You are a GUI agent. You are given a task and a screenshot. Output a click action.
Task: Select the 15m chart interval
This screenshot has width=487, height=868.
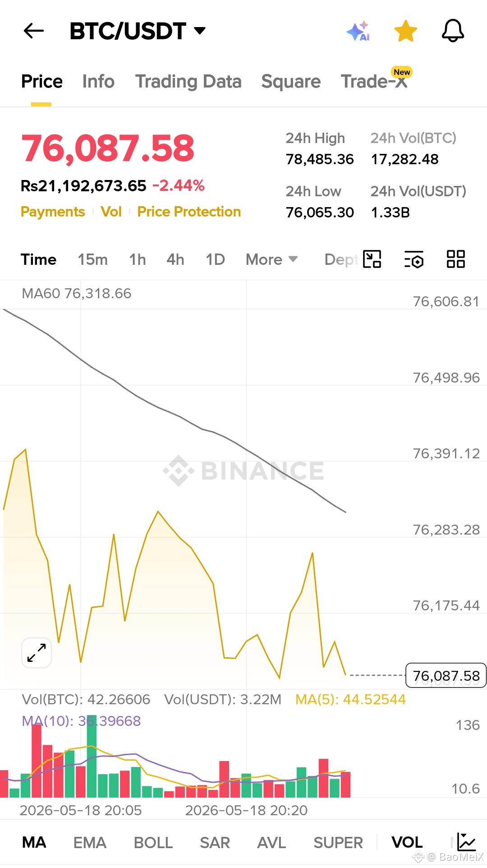(x=92, y=259)
